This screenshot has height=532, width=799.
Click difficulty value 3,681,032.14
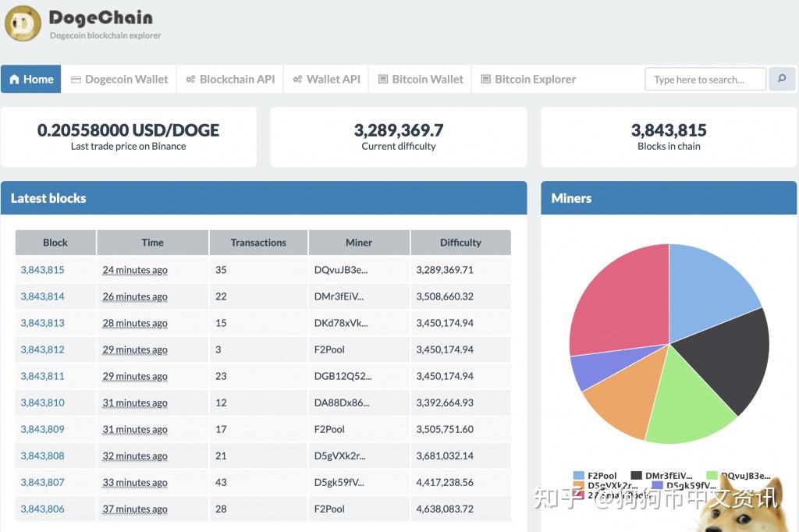pos(444,455)
